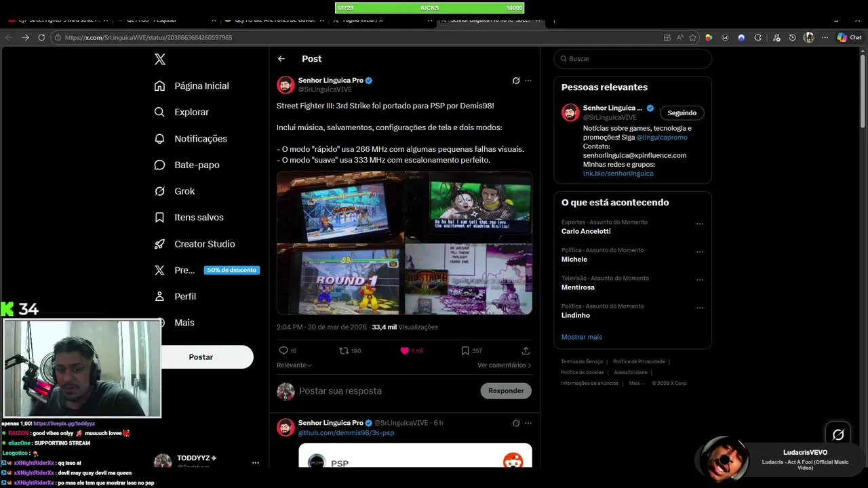The height and width of the screenshot is (488, 868).
Task: Click the browser reload button
Action: point(41,37)
